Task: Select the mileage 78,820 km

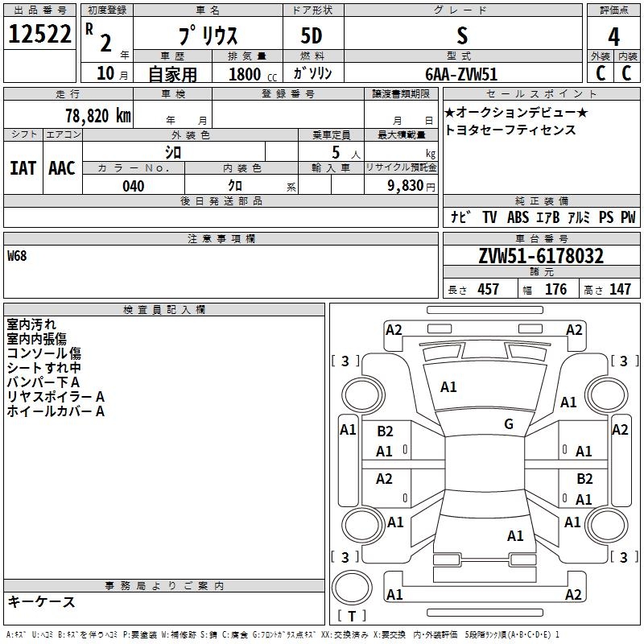Action: [98, 115]
